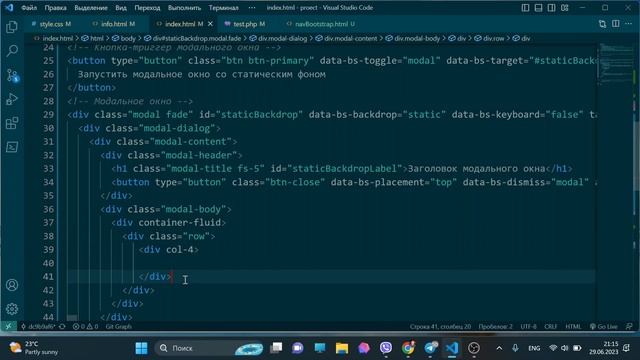Open the Правка menu
The image size is (640, 360).
click(x=56, y=8)
